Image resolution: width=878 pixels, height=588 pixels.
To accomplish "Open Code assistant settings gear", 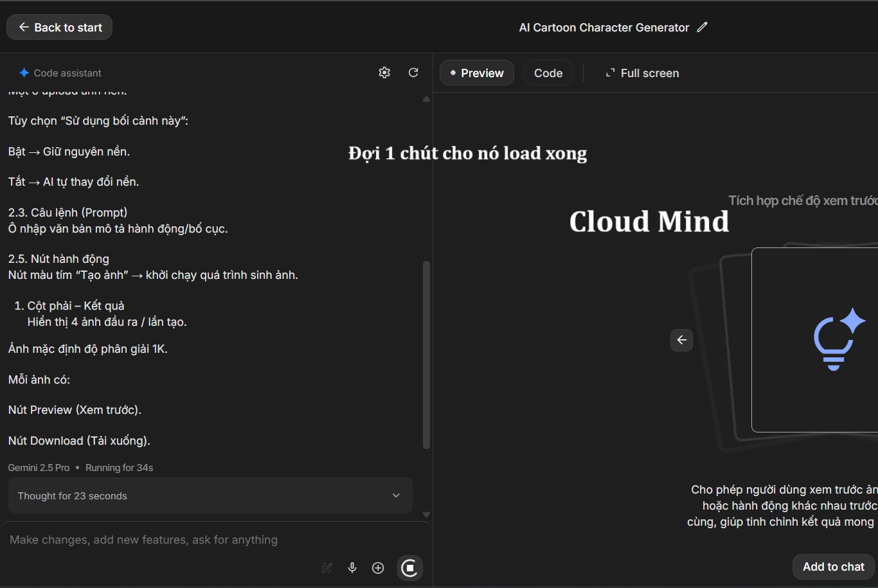I will coord(384,73).
